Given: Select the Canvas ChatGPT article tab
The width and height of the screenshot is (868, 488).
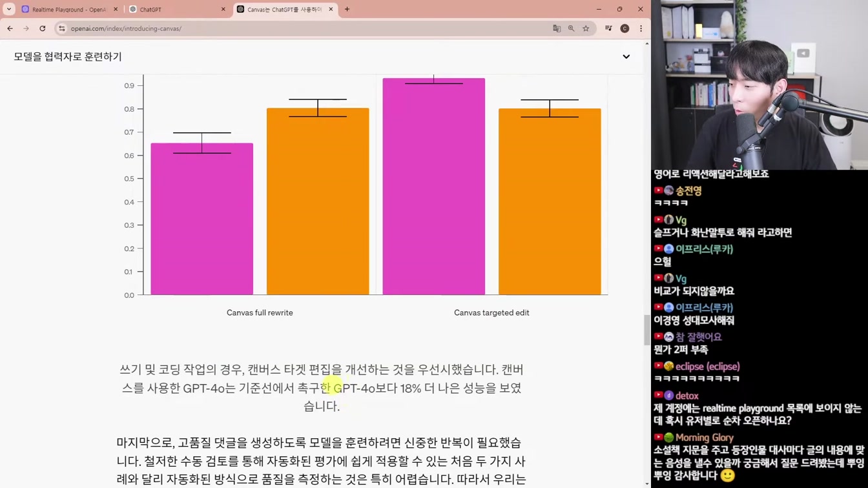Looking at the screenshot, I should [285, 10].
